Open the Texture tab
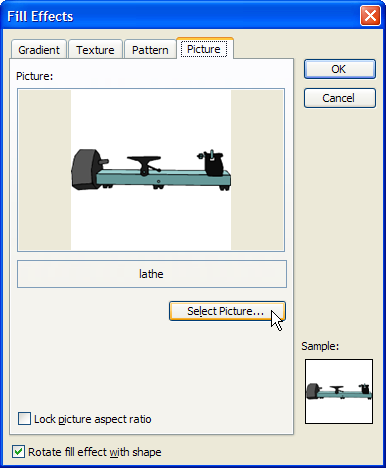 [95, 50]
